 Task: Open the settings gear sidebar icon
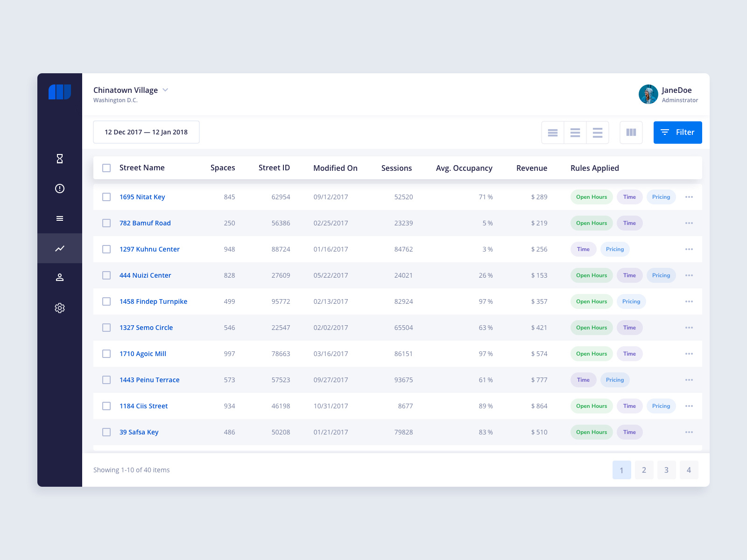point(60,308)
